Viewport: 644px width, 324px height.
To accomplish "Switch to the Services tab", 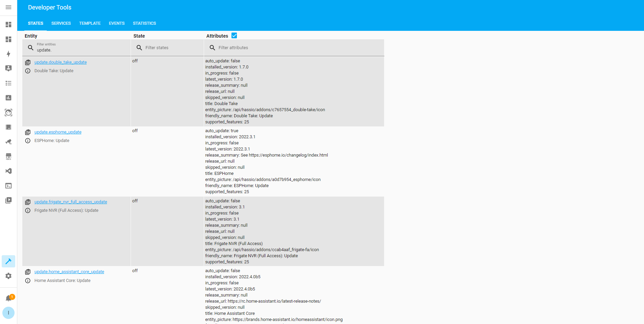I will 61,23.
